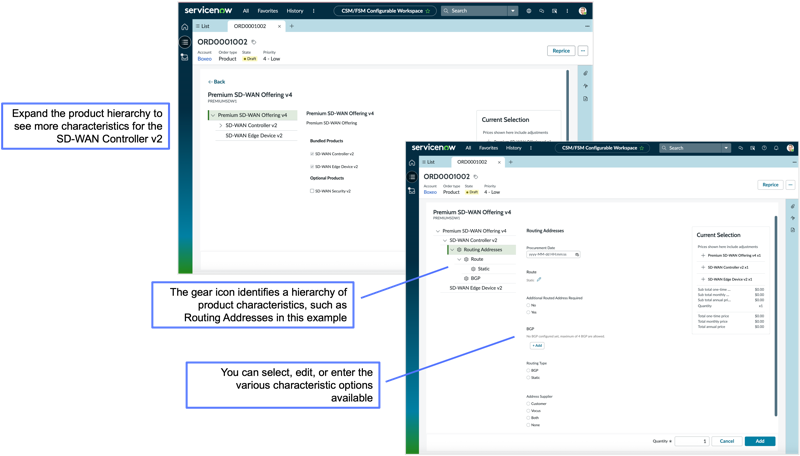Image resolution: width=800 pixels, height=456 pixels.
Task: Click the Back link in the back window
Action: 217,82
